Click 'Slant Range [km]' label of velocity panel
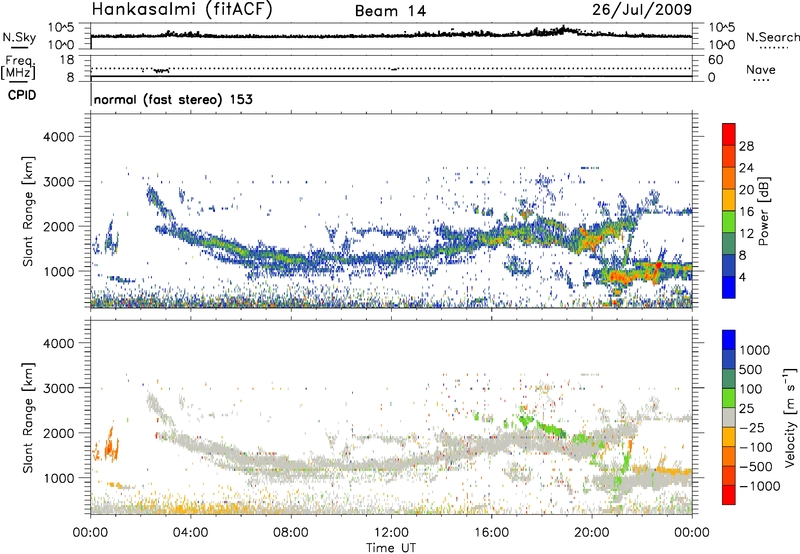The image size is (800, 554). point(28,417)
